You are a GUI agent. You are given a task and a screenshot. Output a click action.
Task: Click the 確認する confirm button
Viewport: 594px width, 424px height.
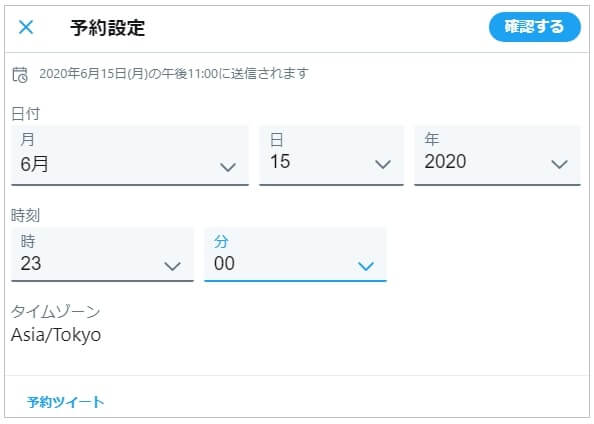[535, 27]
